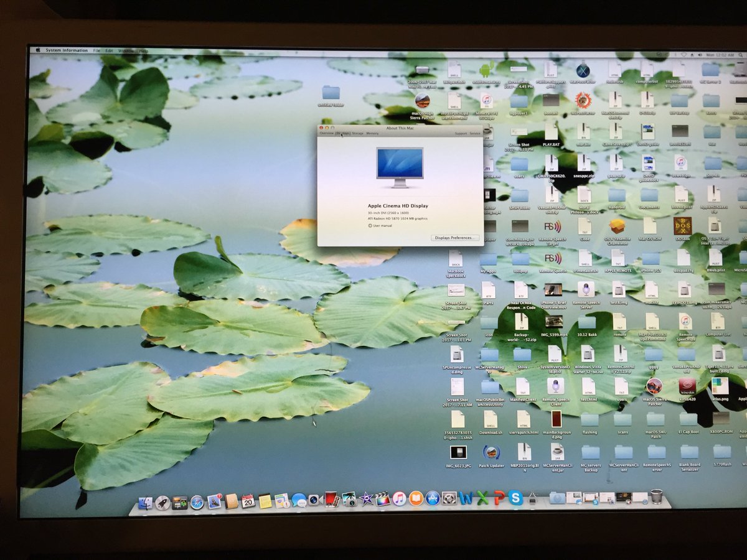The width and height of the screenshot is (747, 560).
Task: Open Calendar icon showing 20 in Dock
Action: coord(248,501)
